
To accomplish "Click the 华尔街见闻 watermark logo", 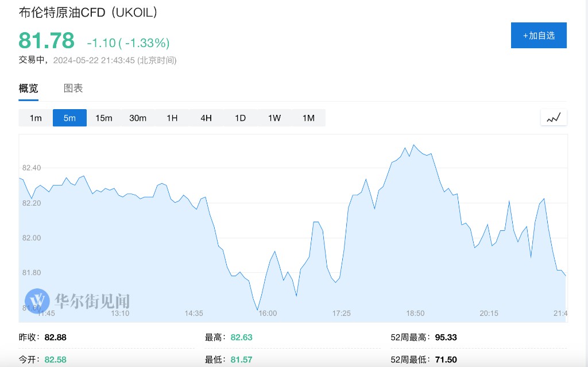I will 78,300.
